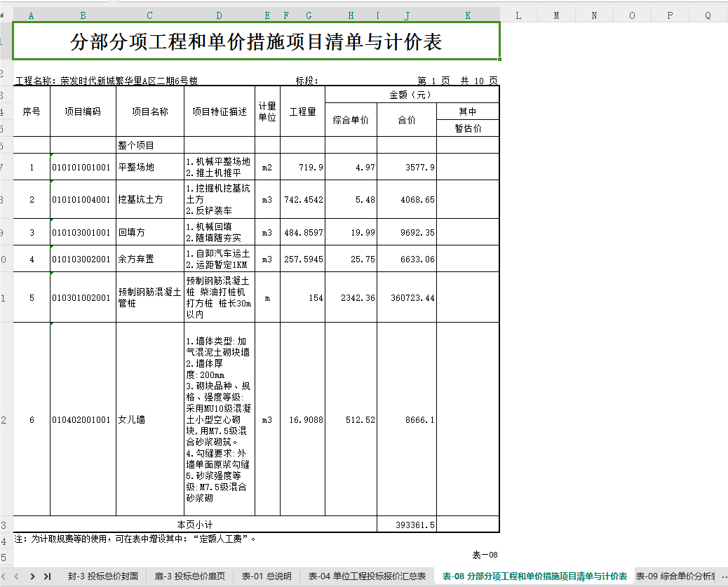Image resolution: width=728 pixels, height=587 pixels.
Task: Select column D header
Action: (219, 16)
